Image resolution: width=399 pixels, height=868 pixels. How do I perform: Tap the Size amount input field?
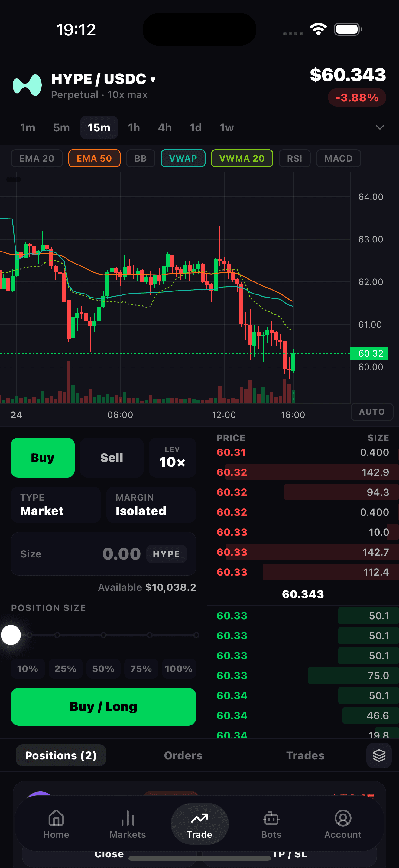(103, 554)
